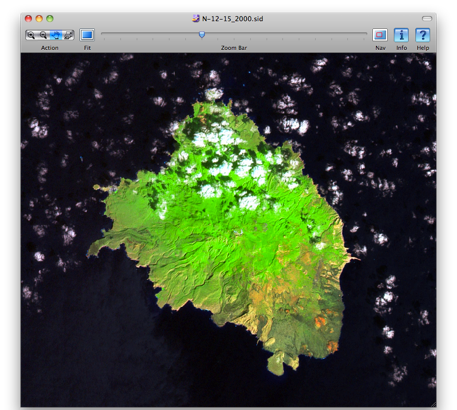Screen dimensions: 457x410
Task: Fit image to window with Fit icon
Action: click(x=87, y=35)
